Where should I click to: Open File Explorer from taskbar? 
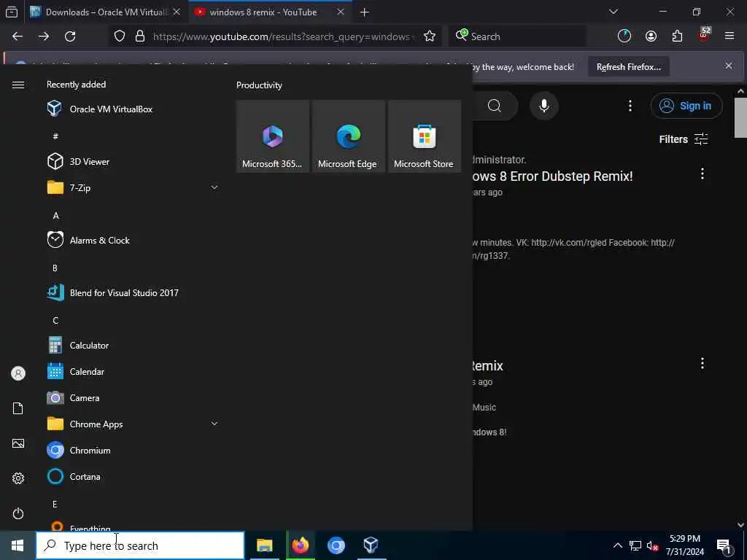point(264,545)
